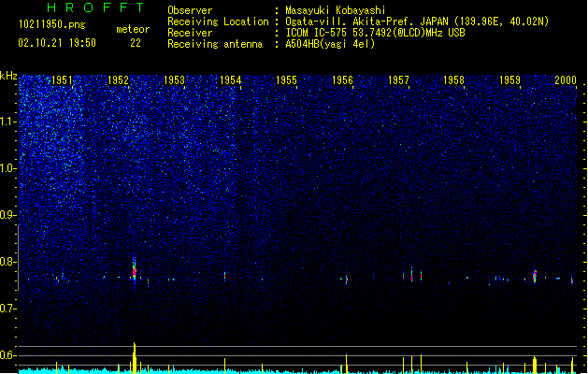Click the bright meteor echo after 1959
This screenshot has width=588, height=374.
click(535, 276)
